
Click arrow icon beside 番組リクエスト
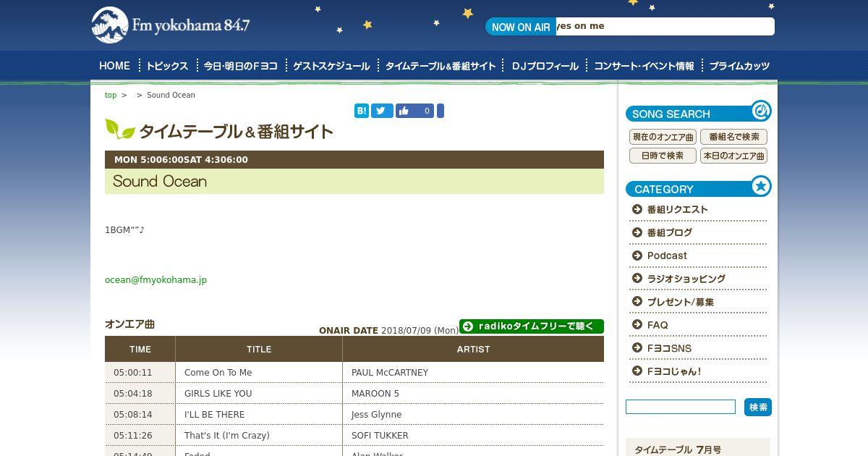tap(637, 209)
